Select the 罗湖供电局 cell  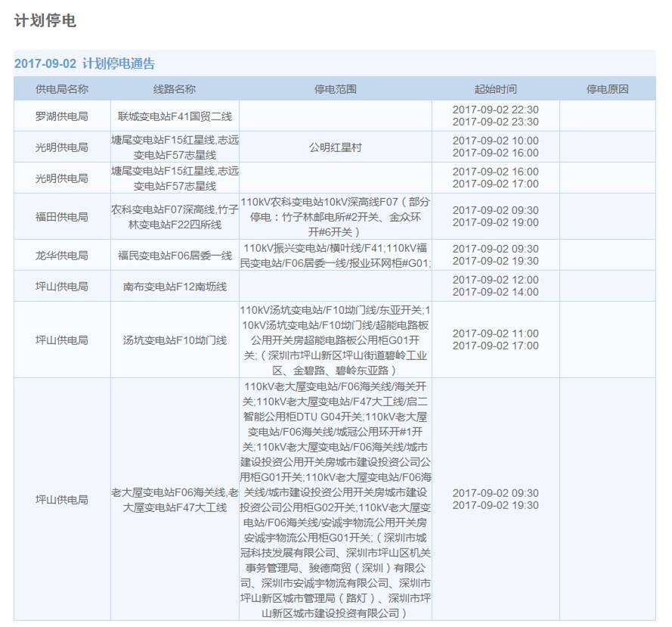tap(62, 116)
